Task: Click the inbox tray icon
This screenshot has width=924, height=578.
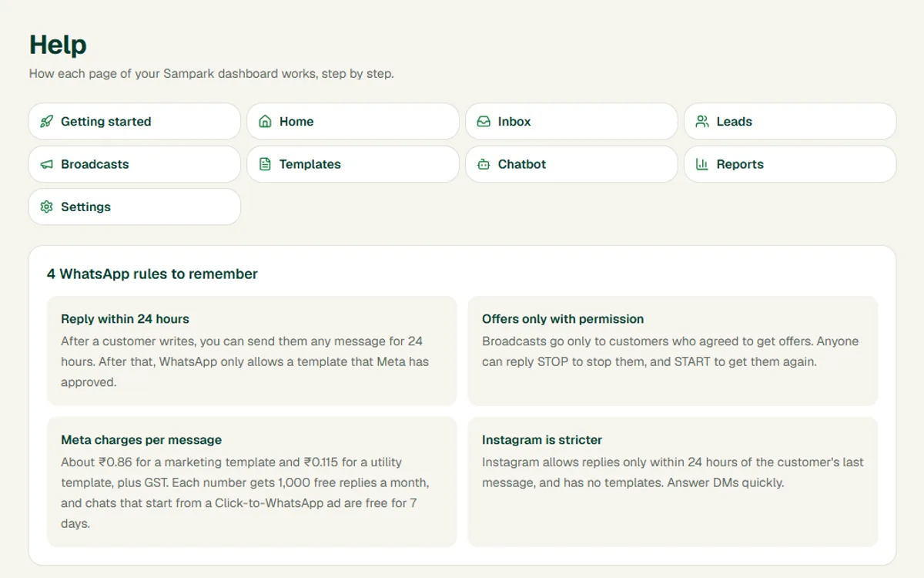Action: tap(484, 122)
